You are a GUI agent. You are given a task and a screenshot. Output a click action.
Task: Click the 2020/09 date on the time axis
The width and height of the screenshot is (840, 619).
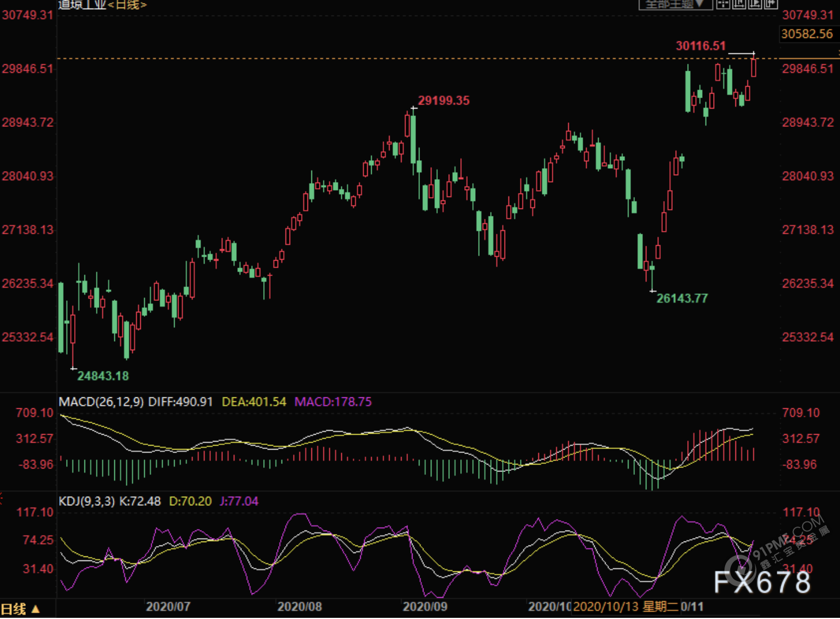tap(425, 606)
